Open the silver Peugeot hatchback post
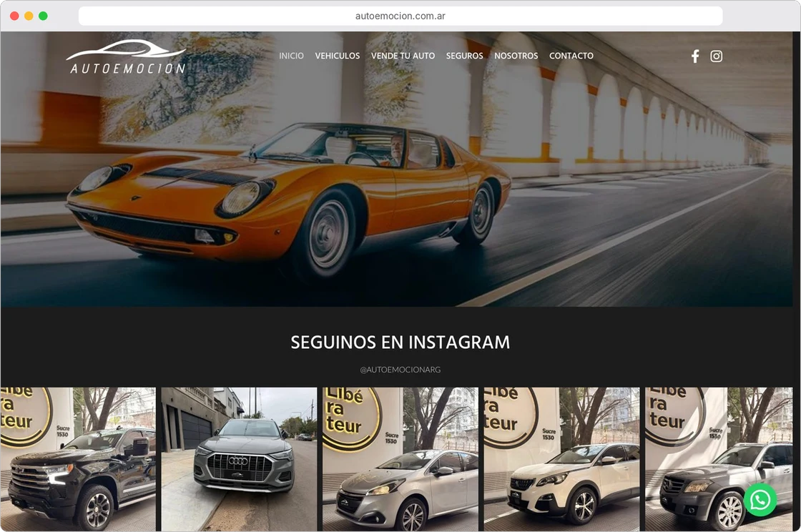The image size is (801, 532). [x=400, y=459]
